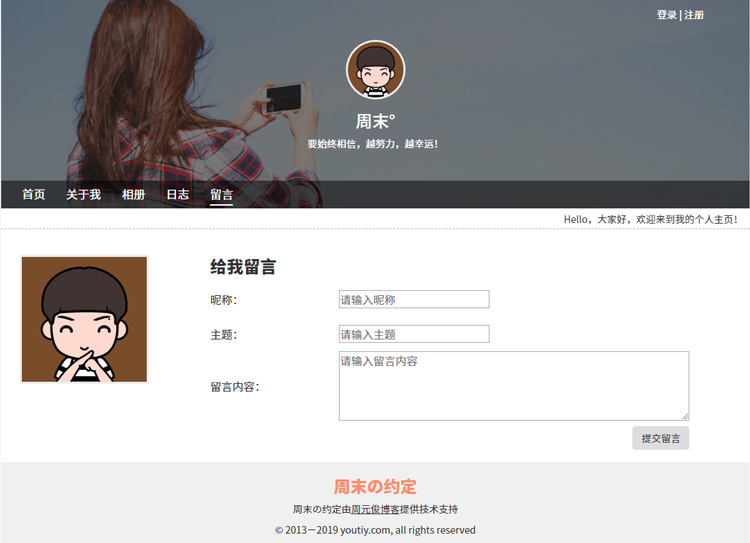Screen dimensions: 750x543
Task: Click the slogan 要始终相信，越努力，越幸运！
Action: tap(373, 144)
